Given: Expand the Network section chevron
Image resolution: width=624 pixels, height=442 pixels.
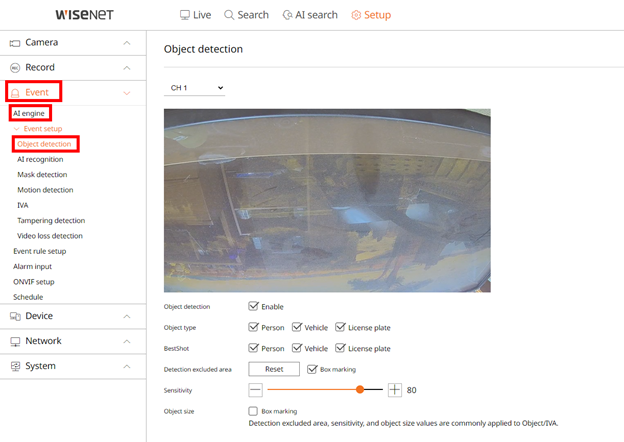Looking at the screenshot, I should pos(127,341).
